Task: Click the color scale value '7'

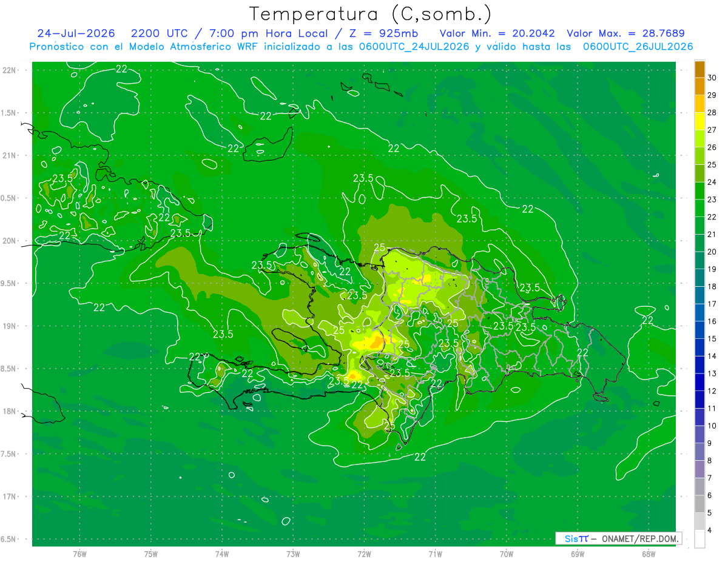Action: click(x=710, y=478)
